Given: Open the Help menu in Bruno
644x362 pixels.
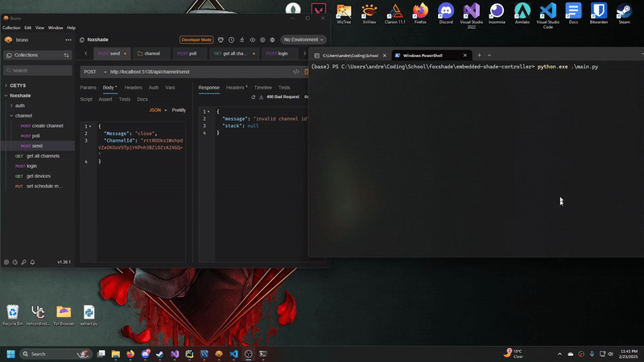Looking at the screenshot, I should pyautogui.click(x=71, y=28).
